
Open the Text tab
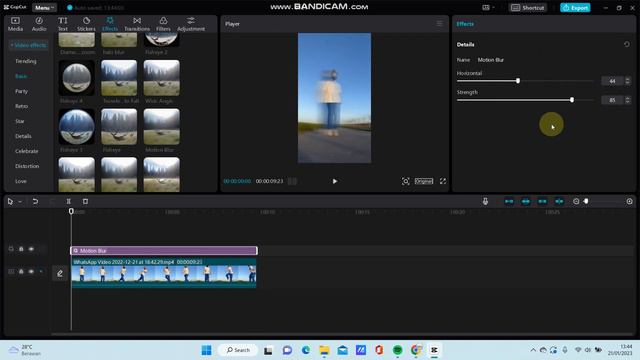(x=62, y=24)
